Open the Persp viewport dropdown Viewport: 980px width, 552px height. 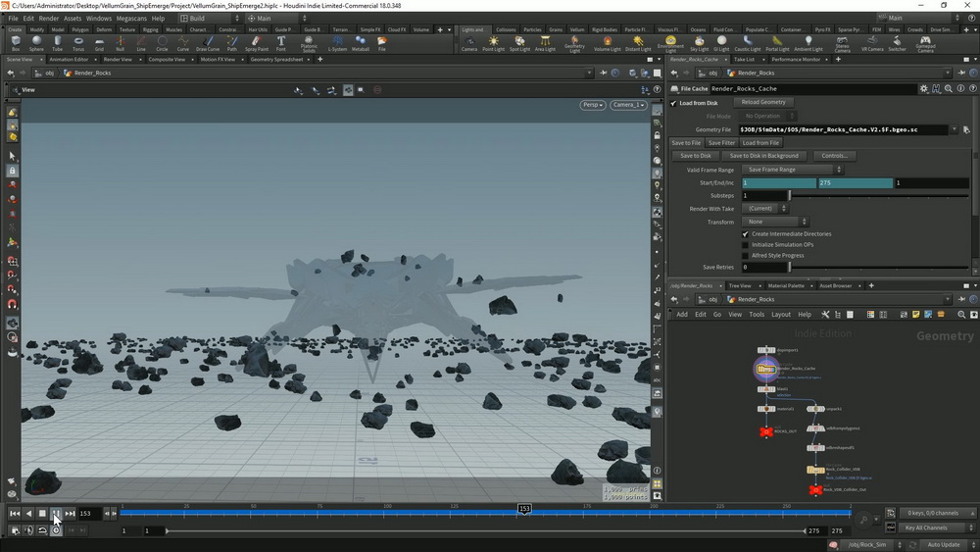[592, 105]
